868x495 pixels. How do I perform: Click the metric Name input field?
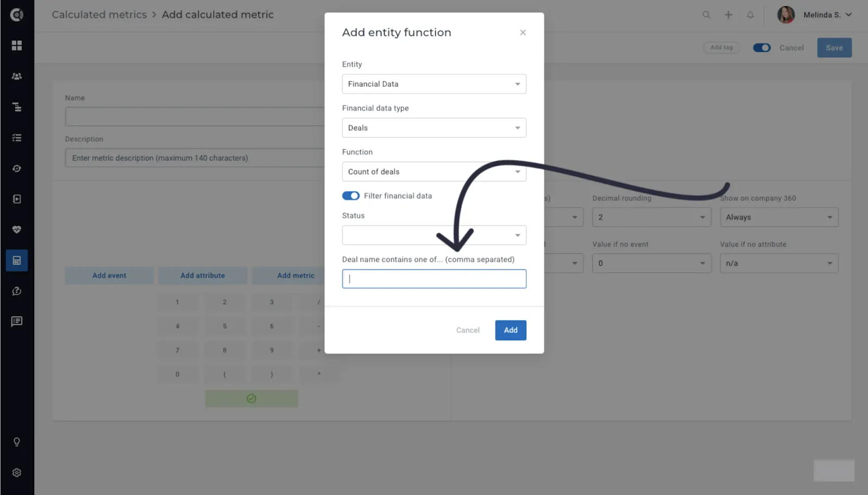195,117
